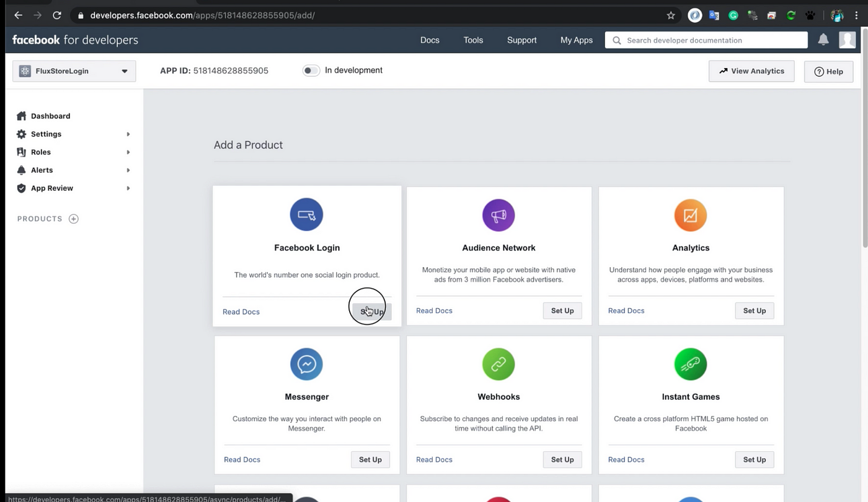Open Read Docs for Facebook Login
Screen dimensions: 868x502
click(241, 312)
